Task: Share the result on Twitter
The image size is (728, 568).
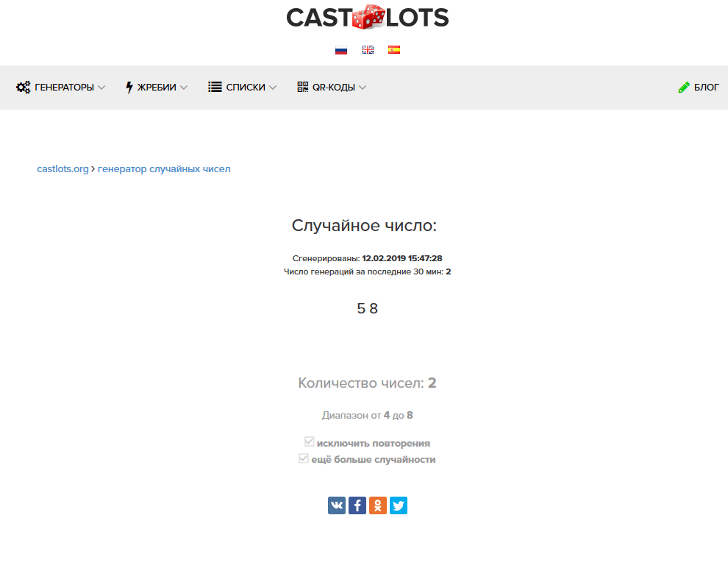Action: (x=399, y=505)
